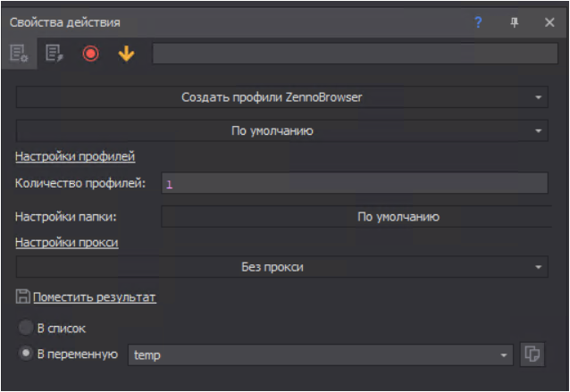Image resolution: width=570 pixels, height=392 pixels.
Task: Click the "Количество профилей" input field
Action: (354, 184)
